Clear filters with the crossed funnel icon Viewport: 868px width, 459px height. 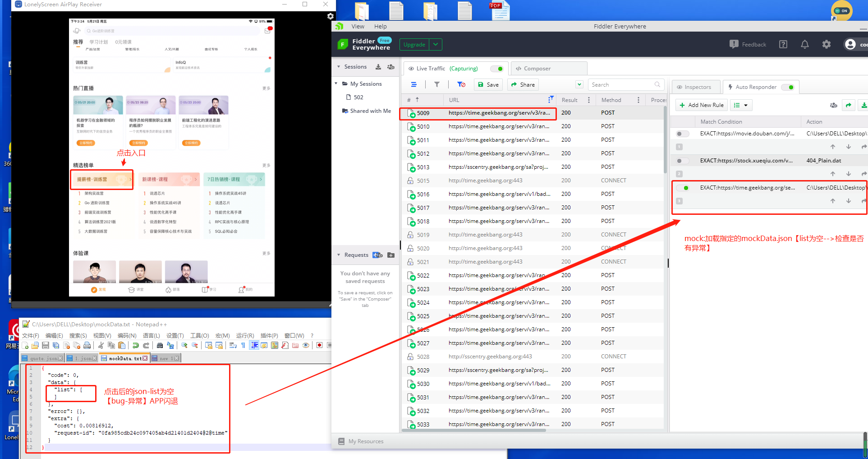(x=461, y=84)
